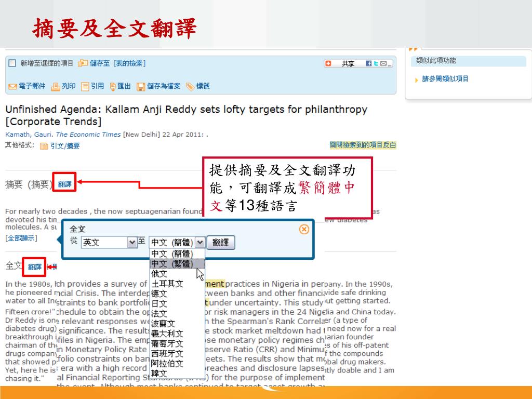Select 韓文 from language list
This screenshot has height=399, width=532.
point(177,374)
